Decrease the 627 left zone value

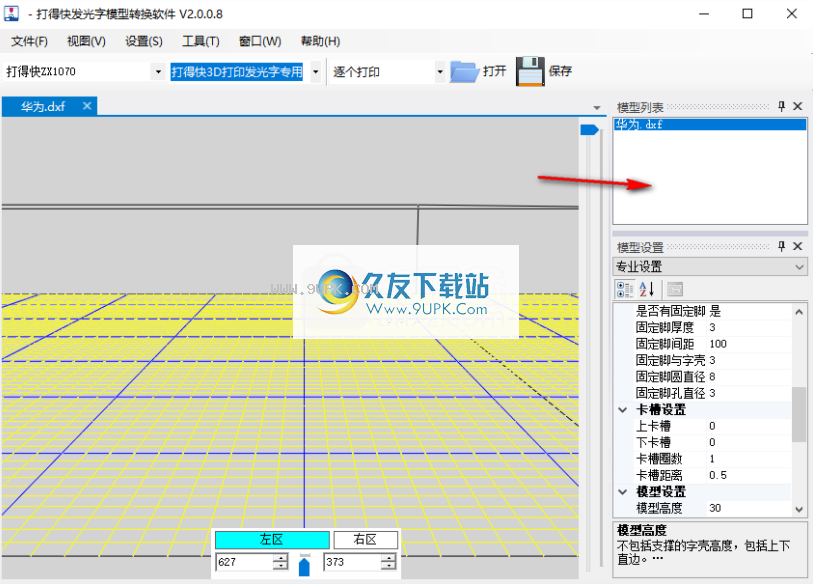tap(281, 566)
